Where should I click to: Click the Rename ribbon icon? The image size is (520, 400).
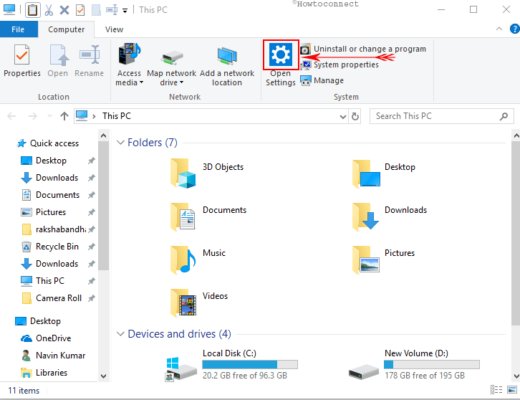tap(89, 54)
